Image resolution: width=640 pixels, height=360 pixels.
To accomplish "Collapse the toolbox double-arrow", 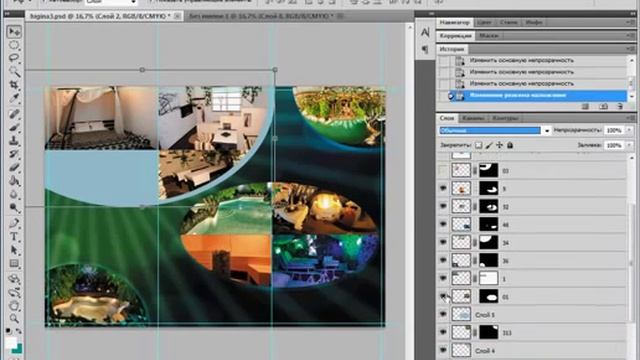I will [7, 14].
